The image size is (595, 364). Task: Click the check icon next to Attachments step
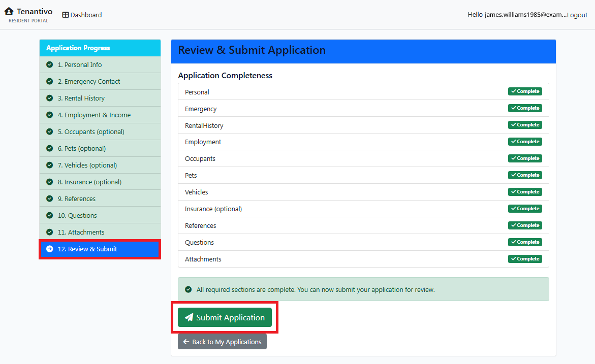click(x=50, y=232)
